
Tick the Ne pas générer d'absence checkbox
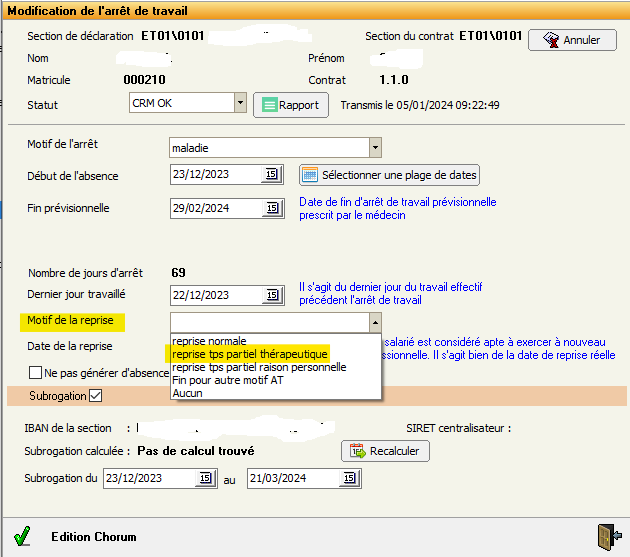[35, 374]
